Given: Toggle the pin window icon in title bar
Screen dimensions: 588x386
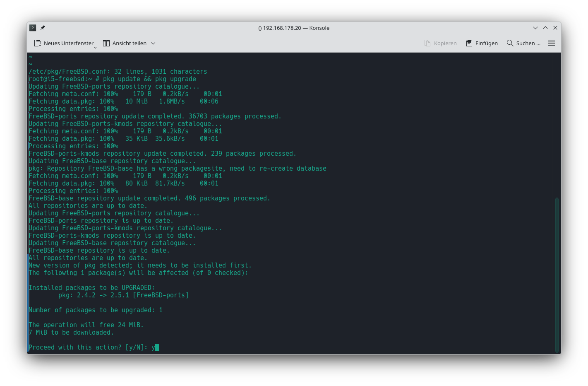Looking at the screenshot, I should pos(43,28).
